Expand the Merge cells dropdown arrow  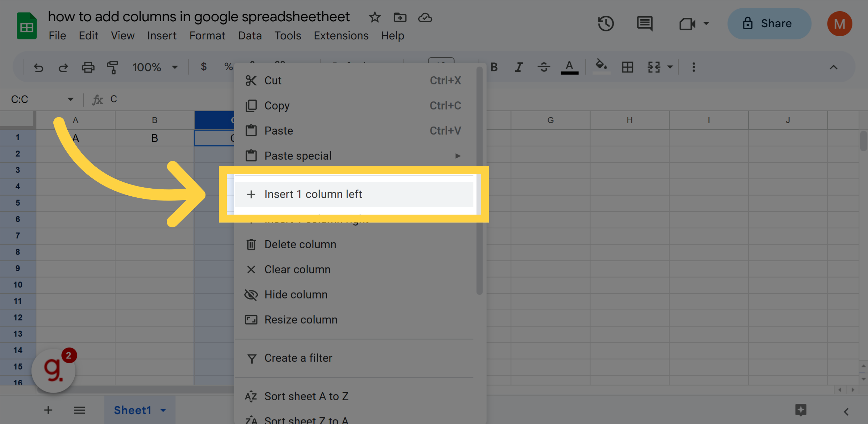[x=670, y=67]
